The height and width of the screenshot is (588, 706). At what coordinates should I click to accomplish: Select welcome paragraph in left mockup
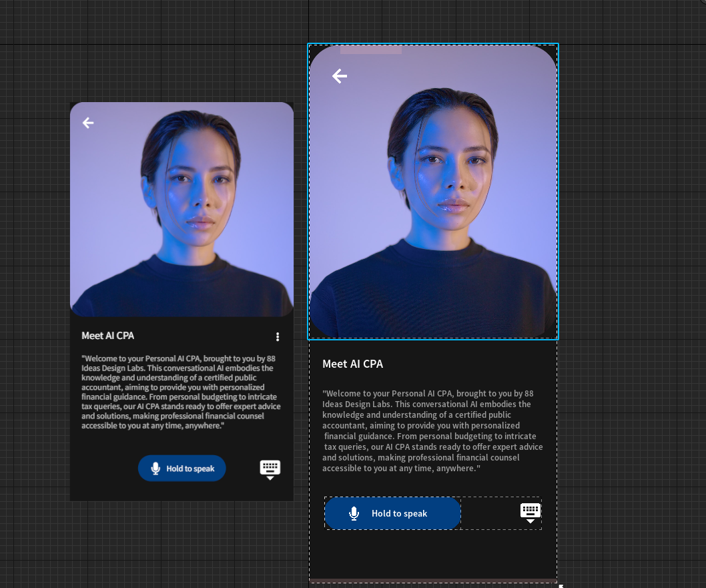181,392
